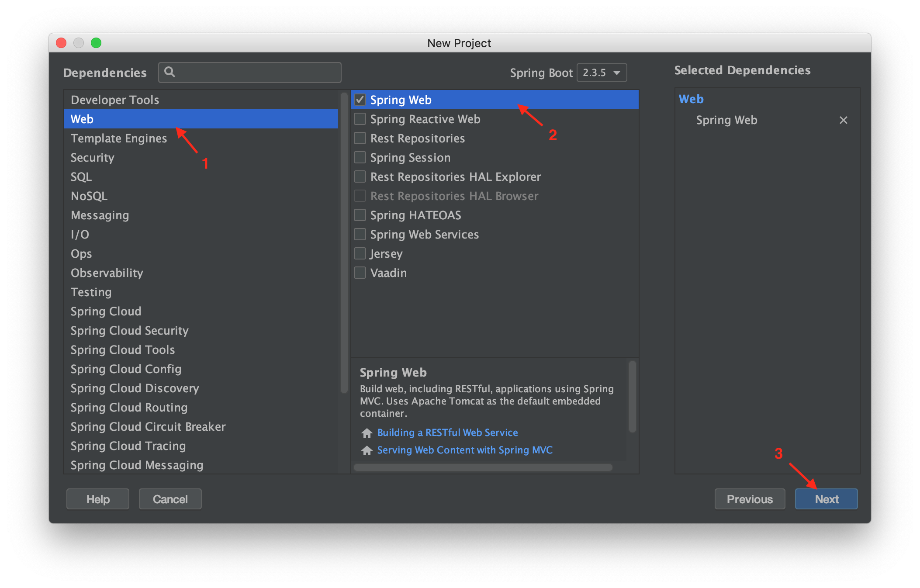This screenshot has height=588, width=920.
Task: Go back with the Previous button
Action: tap(750, 499)
